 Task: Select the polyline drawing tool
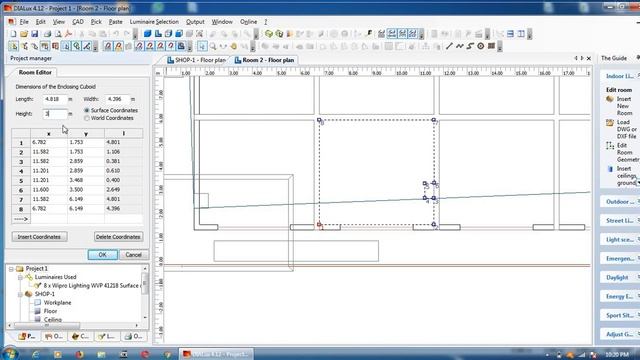[x=460, y=46]
